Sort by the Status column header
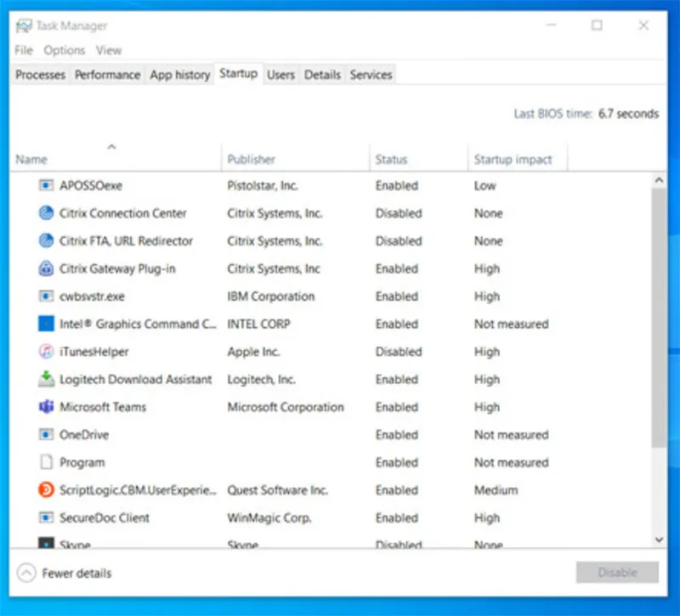The width and height of the screenshot is (680, 616). 419,157
